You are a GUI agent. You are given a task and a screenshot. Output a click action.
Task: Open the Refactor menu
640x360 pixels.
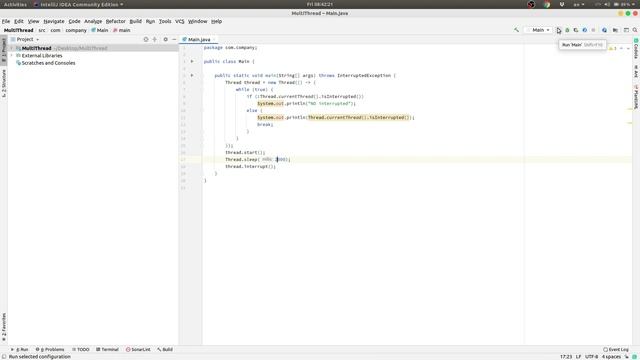pos(116,21)
